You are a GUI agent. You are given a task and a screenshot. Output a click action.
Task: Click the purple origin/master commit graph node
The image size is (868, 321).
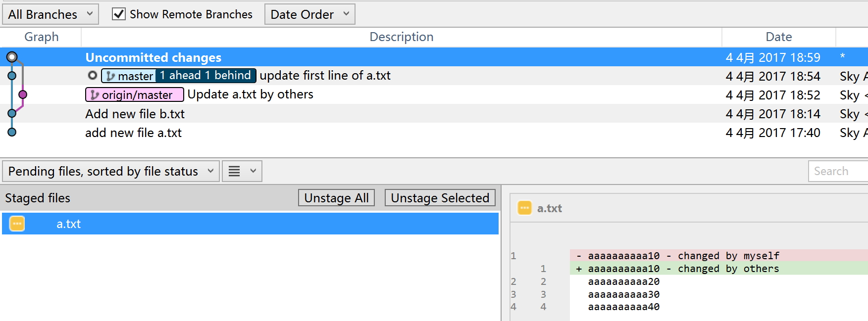[22, 94]
